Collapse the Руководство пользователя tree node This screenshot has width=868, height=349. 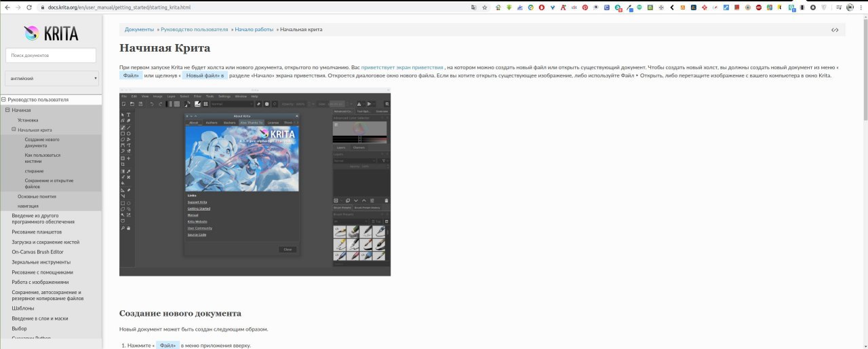tap(3, 99)
